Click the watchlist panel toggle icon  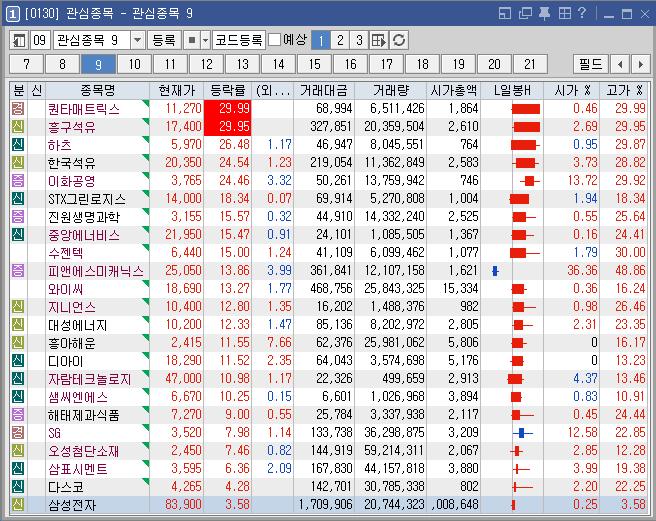pyautogui.click(x=19, y=40)
